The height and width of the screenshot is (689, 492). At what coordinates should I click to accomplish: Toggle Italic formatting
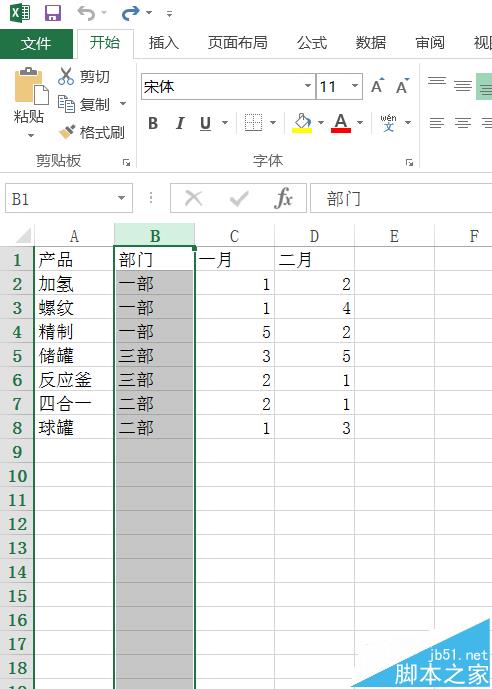180,123
